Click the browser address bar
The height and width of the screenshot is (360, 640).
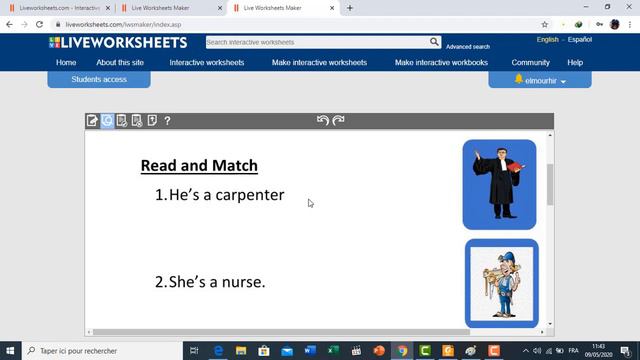click(298, 24)
